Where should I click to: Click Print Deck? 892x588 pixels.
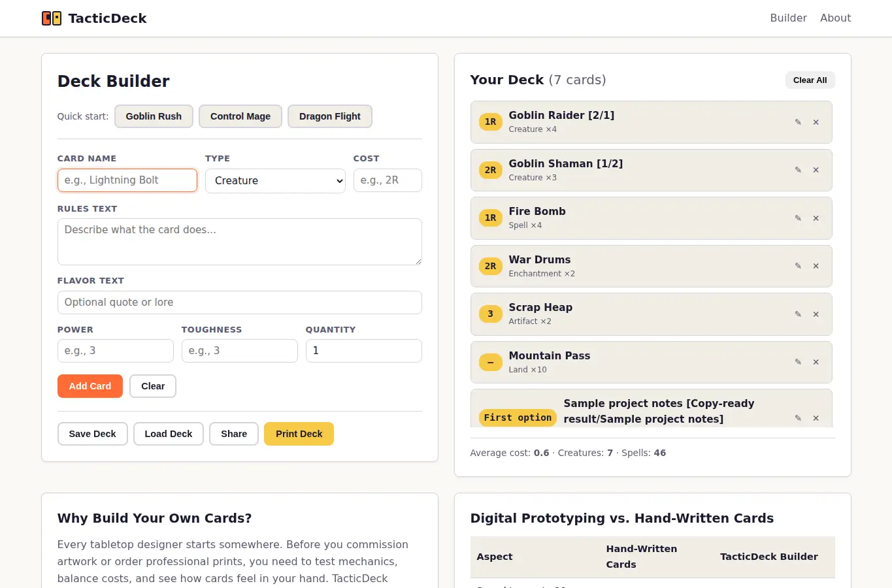click(x=299, y=434)
